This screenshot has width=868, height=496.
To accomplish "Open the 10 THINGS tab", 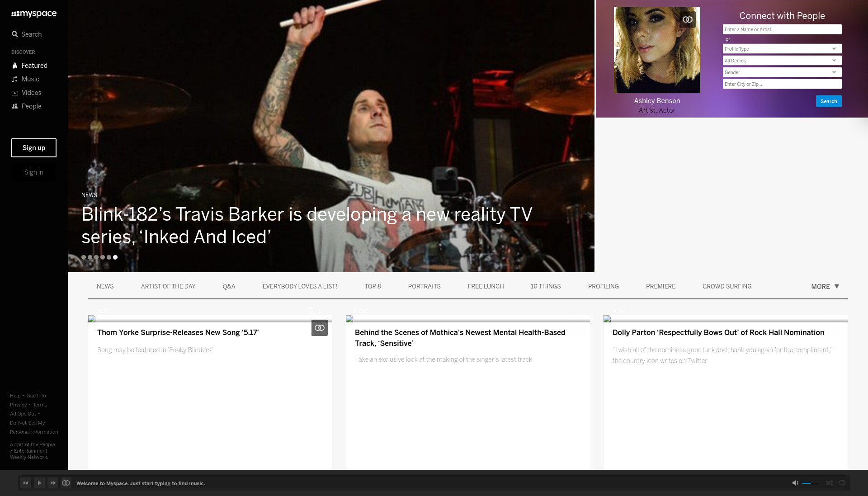I will coord(546,286).
